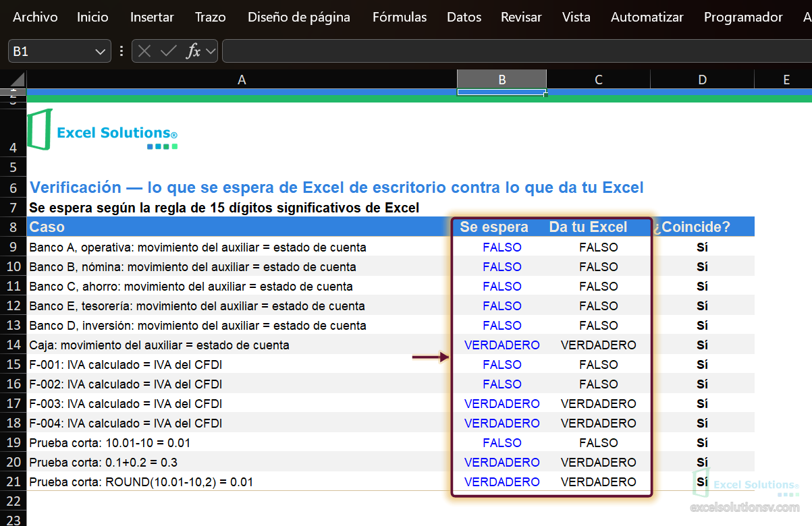Open the Diseño de página tab
Image resolution: width=812 pixels, height=526 pixels.
(x=298, y=18)
